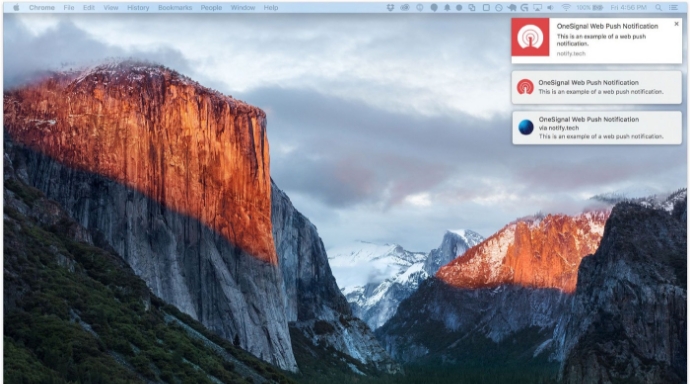This screenshot has height=384, width=690.
Task: Click round red OneSignal icon in middle notification
Action: (x=525, y=87)
